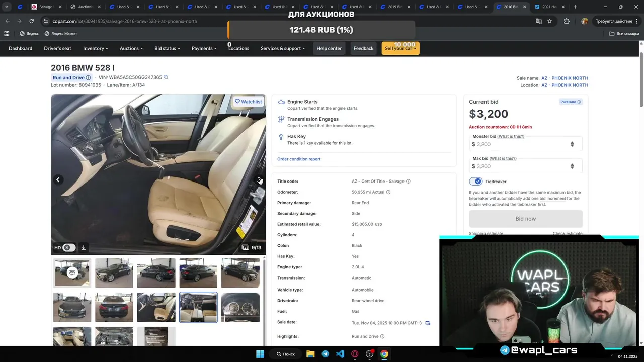Open calendar icon next to sale date
644x362 pixels.
pyautogui.click(x=428, y=323)
